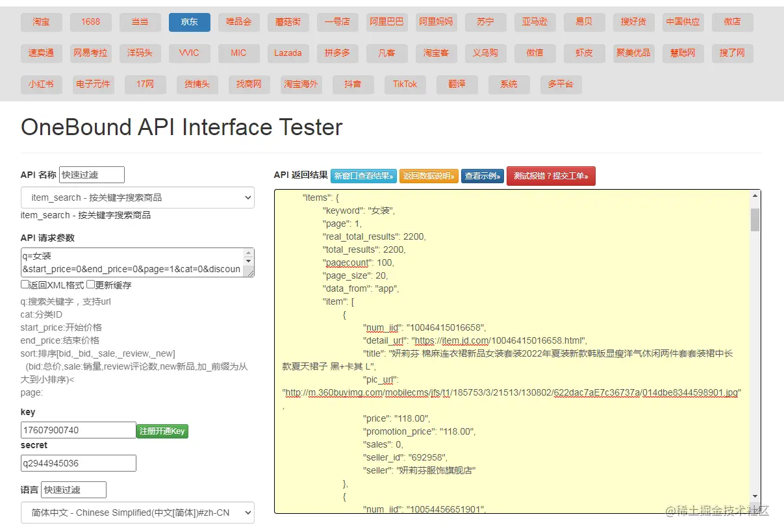The image size is (784, 532).
Task: Open the 阿里巴巴 tab
Action: pyautogui.click(x=387, y=22)
